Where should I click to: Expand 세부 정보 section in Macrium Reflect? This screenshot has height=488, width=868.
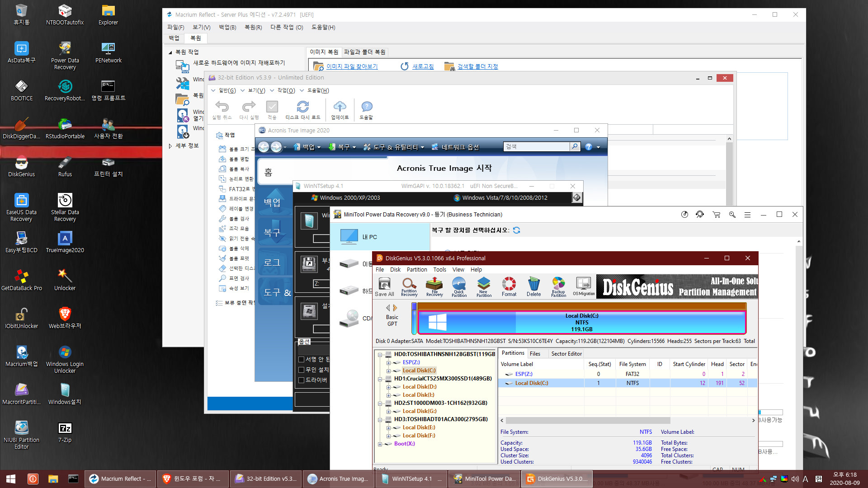coord(170,146)
